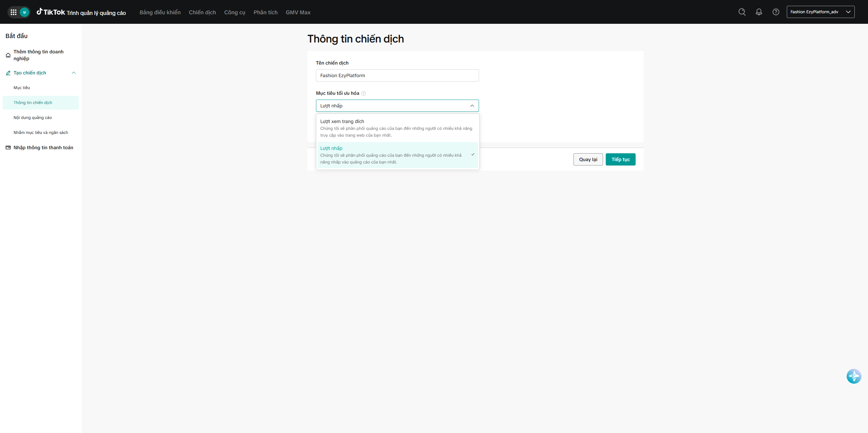The width and height of the screenshot is (868, 433).
Task: Click the Bắt đầu sidebar heading
Action: click(x=16, y=36)
